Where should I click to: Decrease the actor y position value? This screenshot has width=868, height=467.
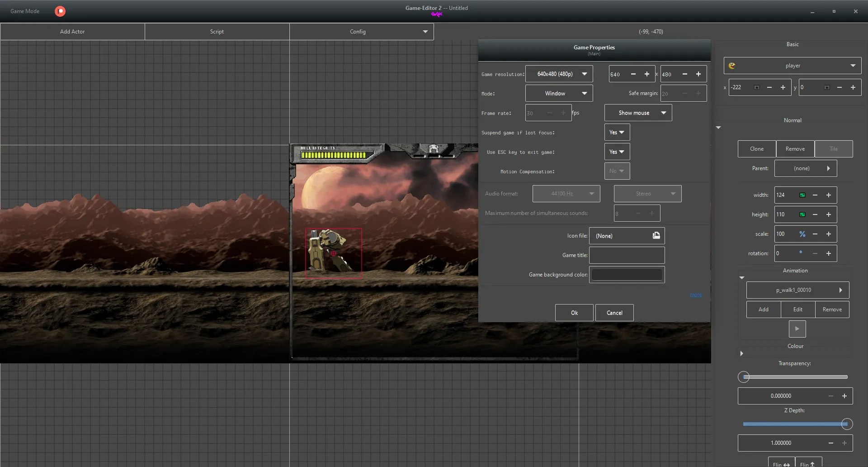[840, 87]
